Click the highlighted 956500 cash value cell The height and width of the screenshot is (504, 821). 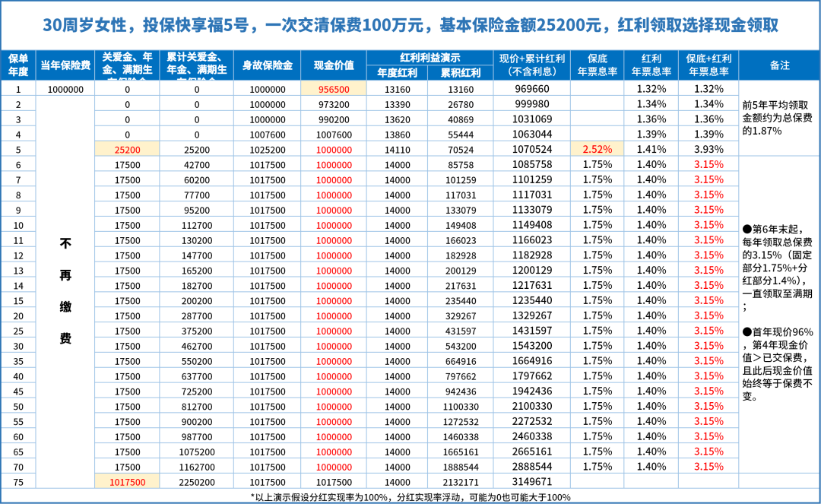[x=334, y=89]
